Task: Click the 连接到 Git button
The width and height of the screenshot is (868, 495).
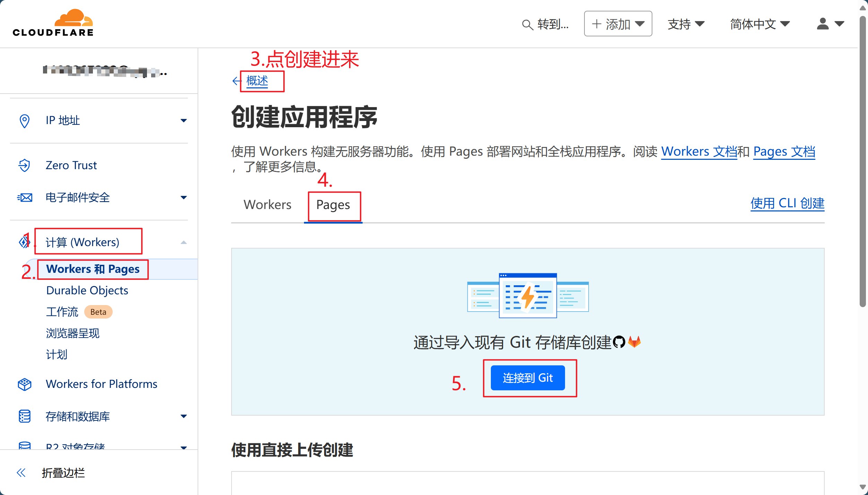Action: click(527, 377)
